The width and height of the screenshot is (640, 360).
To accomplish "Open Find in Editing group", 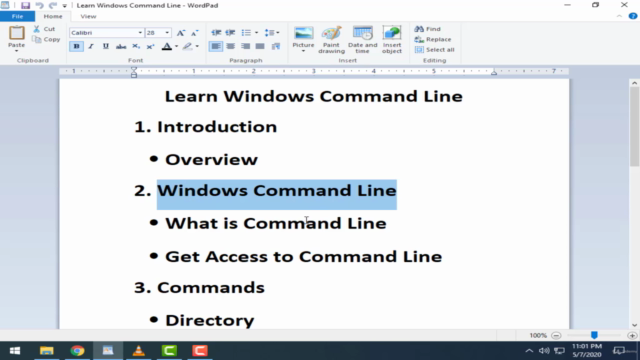I will coord(427,29).
